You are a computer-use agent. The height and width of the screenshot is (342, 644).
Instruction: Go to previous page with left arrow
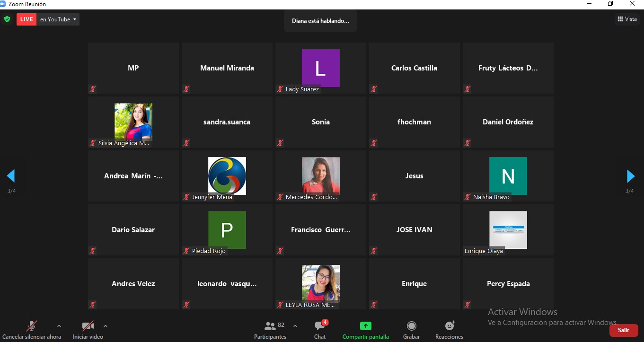coord(11,176)
